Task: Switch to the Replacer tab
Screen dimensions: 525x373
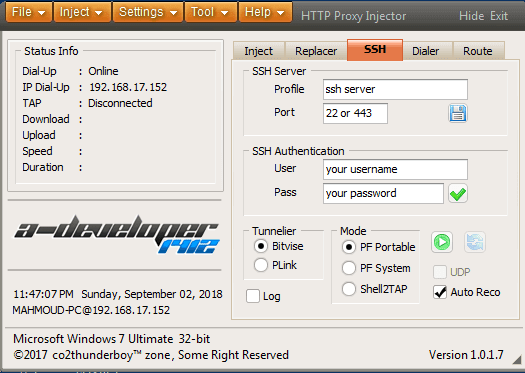Action: [x=316, y=51]
